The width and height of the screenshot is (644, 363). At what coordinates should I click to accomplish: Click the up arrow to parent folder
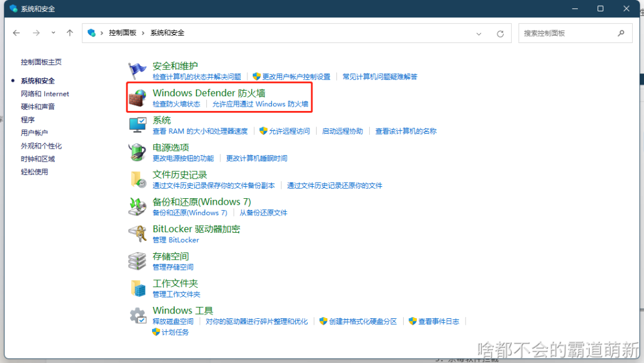pyautogui.click(x=70, y=33)
